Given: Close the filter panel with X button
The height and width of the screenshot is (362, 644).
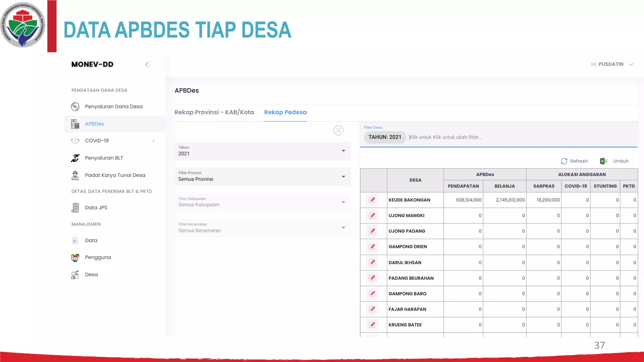Looking at the screenshot, I should point(338,130).
